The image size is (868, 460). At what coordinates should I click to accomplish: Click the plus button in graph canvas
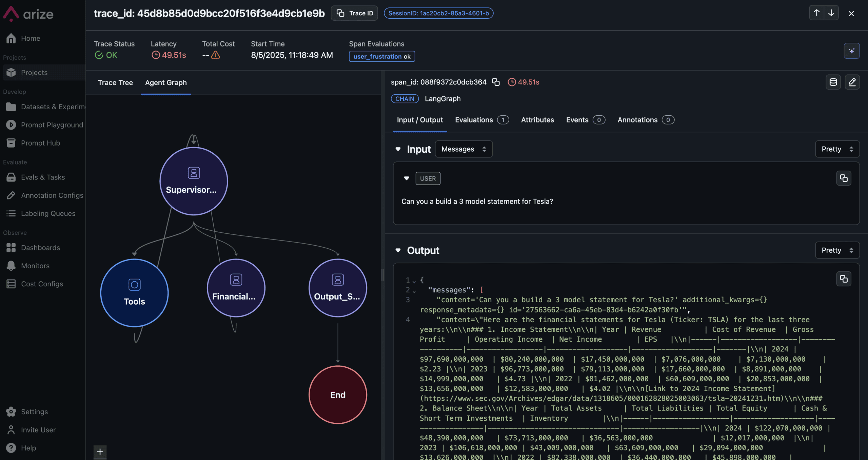[x=100, y=452]
